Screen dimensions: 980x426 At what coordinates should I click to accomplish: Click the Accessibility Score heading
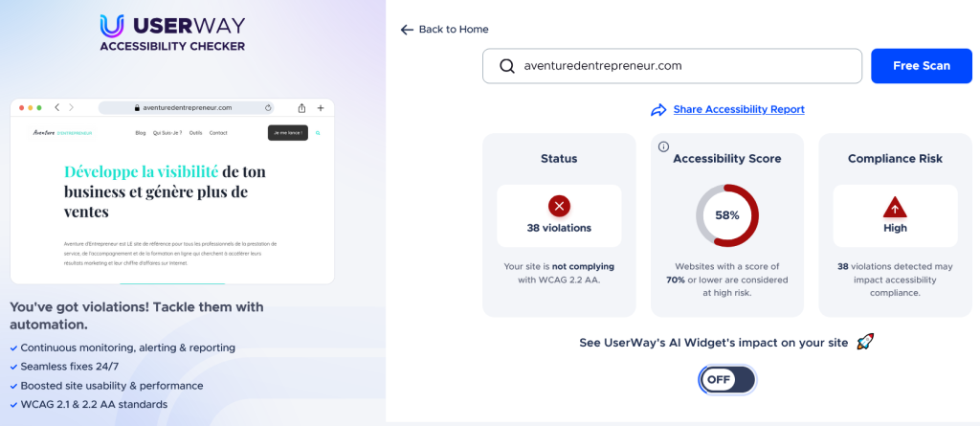pos(727,159)
